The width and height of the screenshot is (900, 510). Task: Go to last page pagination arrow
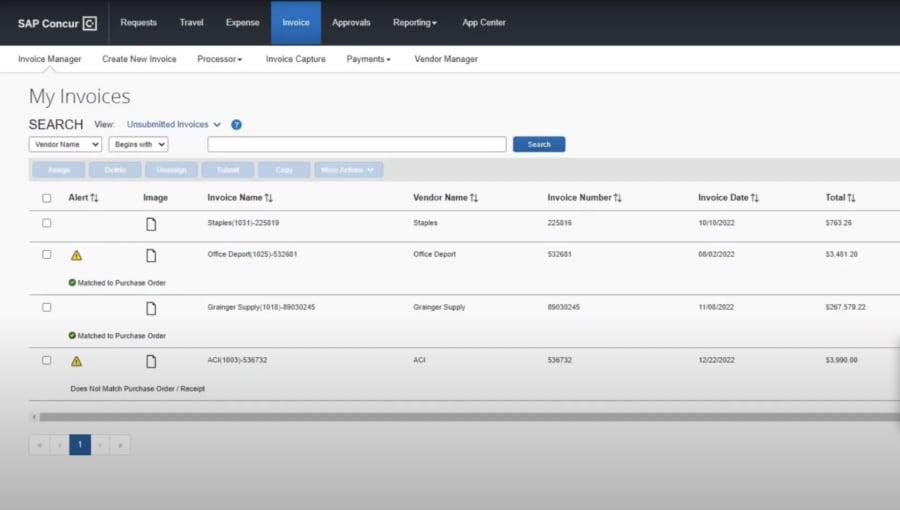120,445
